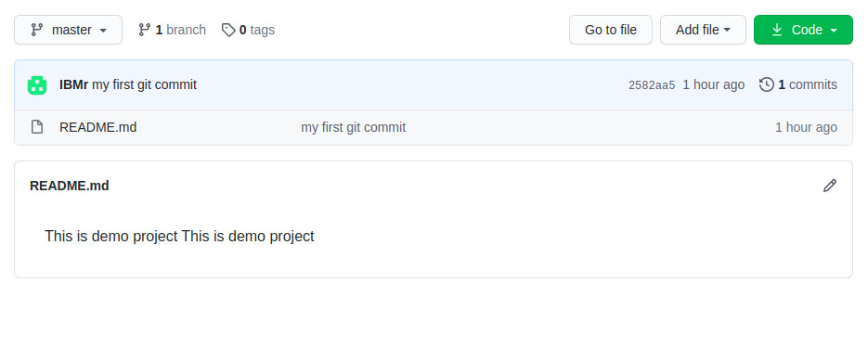Open the README.md file in list
This screenshot has height=361, width=868.
click(x=98, y=127)
